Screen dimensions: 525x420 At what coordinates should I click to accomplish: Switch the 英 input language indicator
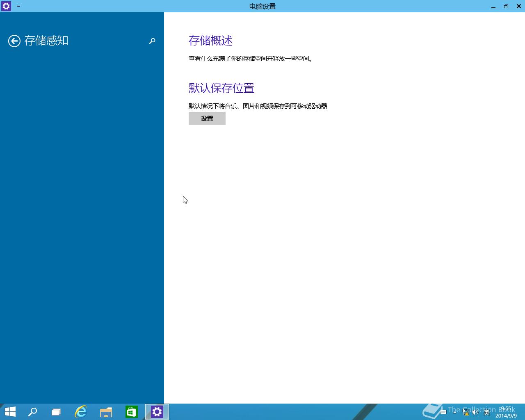tap(486, 412)
